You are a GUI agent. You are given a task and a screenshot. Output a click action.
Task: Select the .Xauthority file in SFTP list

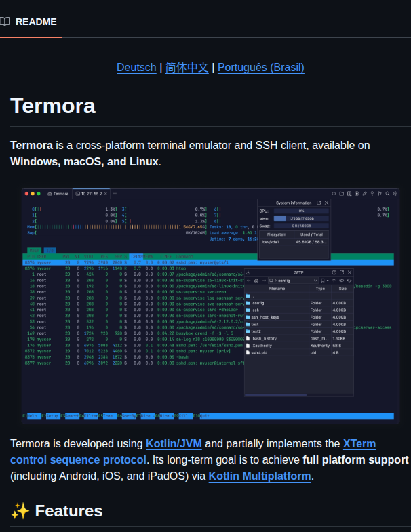299,346
